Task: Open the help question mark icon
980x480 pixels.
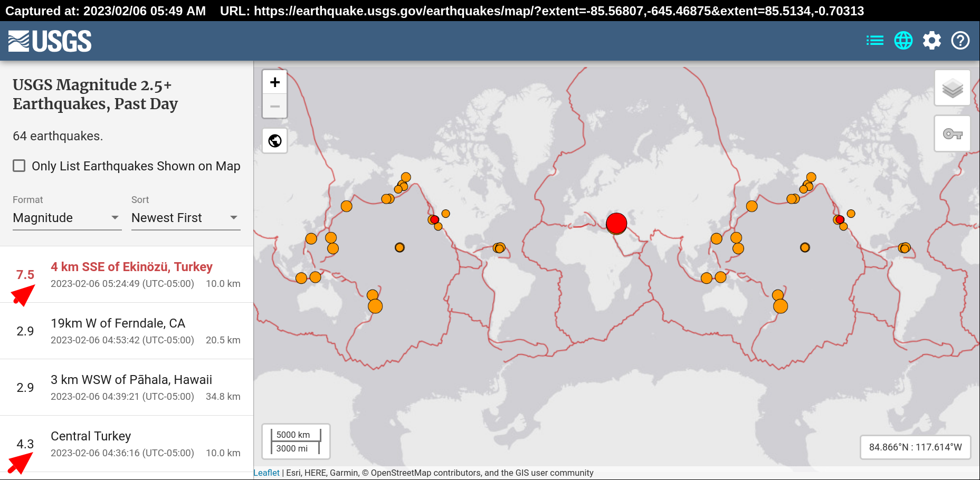Action: [x=960, y=41]
